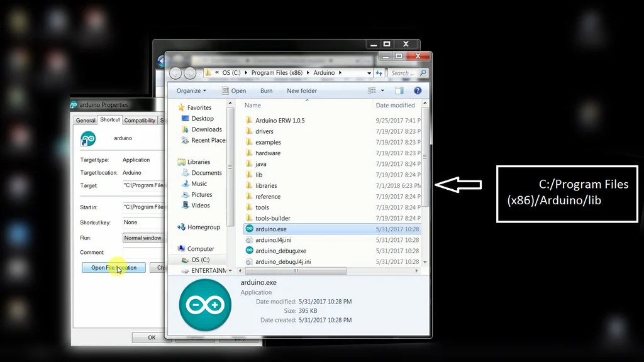This screenshot has height=362, width=644.
Task: Open the Arduino ERW 1.0.5 folder icon
Action: (x=249, y=120)
